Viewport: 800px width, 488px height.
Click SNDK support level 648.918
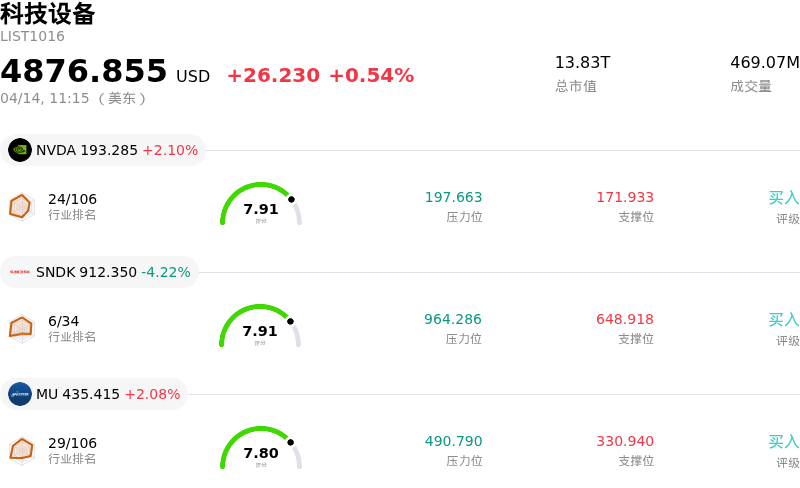pos(624,319)
